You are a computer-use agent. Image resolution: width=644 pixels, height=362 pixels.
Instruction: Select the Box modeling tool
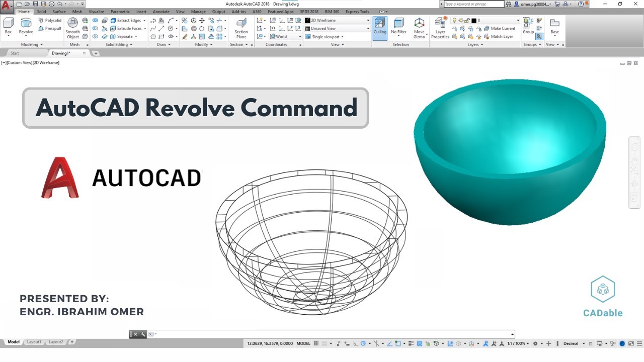tap(8, 27)
